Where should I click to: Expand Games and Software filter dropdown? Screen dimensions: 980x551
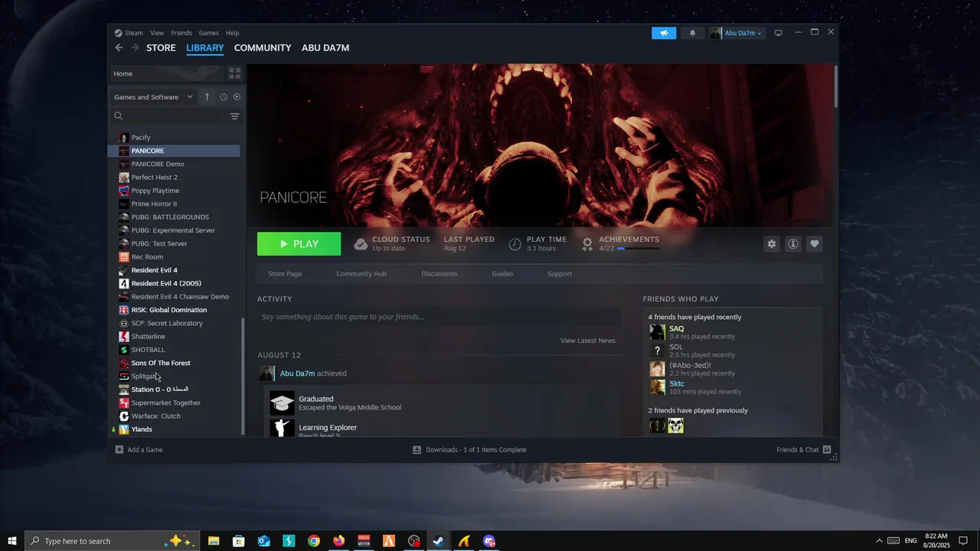[x=153, y=97]
